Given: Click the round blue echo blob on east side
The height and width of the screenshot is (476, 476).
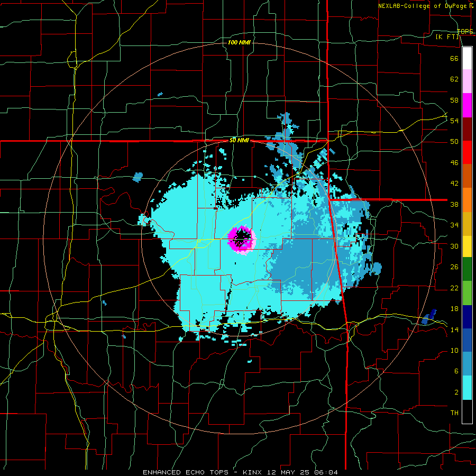Looking at the screenshot, I should pos(377,268).
